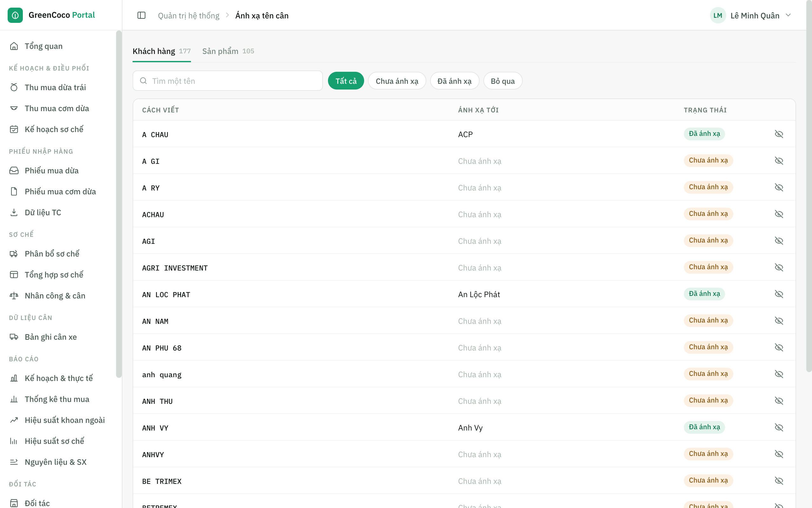Open mapping for anh quang row
Screen dimensions: 812x508
pyautogui.click(x=464, y=374)
